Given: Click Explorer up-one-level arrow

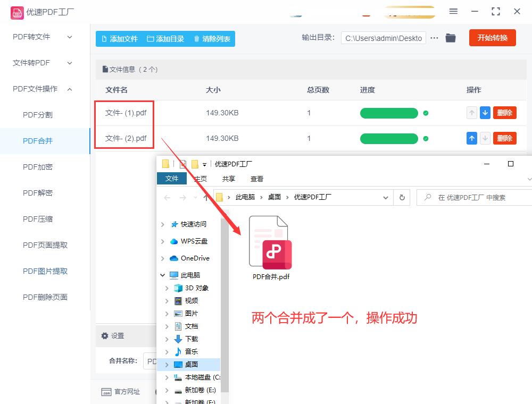Looking at the screenshot, I should tap(206, 197).
